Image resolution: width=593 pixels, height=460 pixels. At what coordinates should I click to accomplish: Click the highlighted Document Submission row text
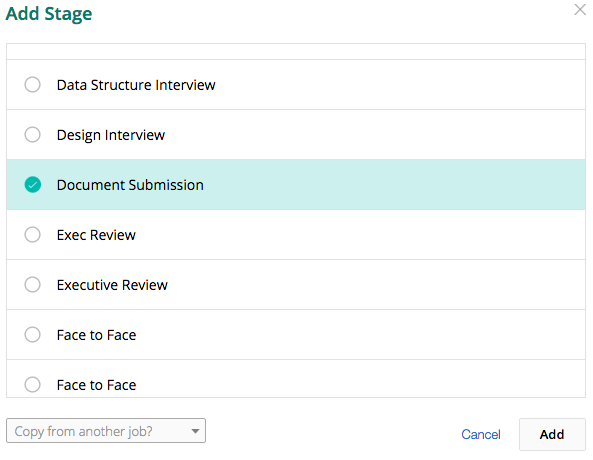click(130, 185)
